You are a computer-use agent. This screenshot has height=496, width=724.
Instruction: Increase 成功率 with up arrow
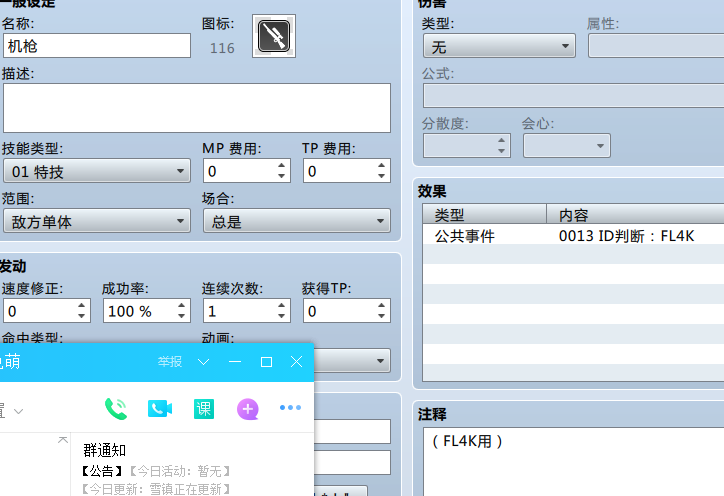coord(181,305)
